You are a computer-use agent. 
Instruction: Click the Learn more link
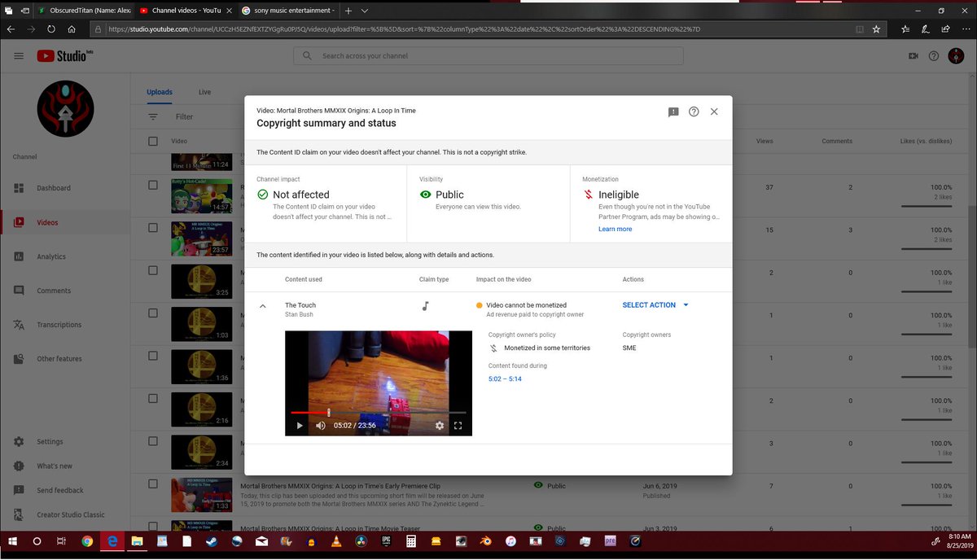pos(615,229)
